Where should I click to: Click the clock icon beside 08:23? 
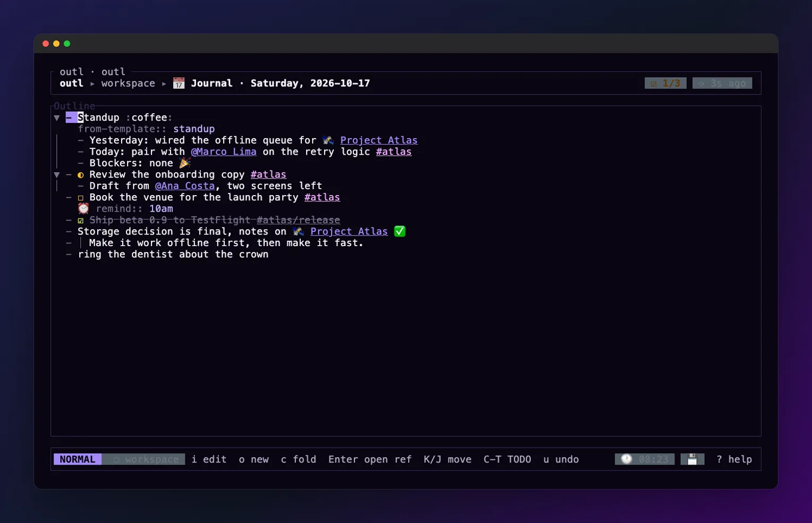(x=627, y=459)
